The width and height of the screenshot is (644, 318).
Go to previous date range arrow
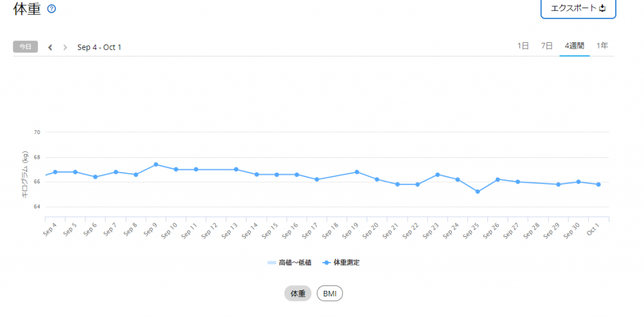click(x=50, y=47)
